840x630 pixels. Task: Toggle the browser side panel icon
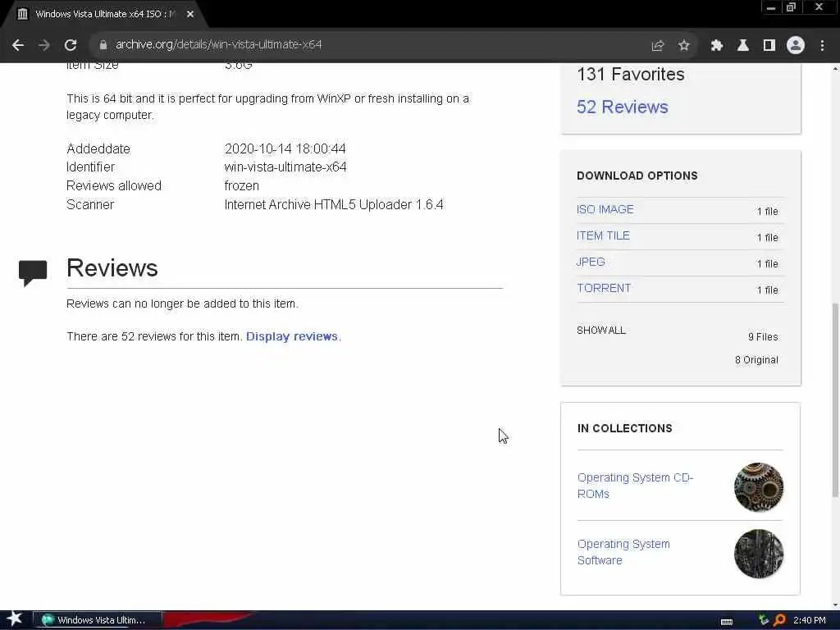coord(769,46)
